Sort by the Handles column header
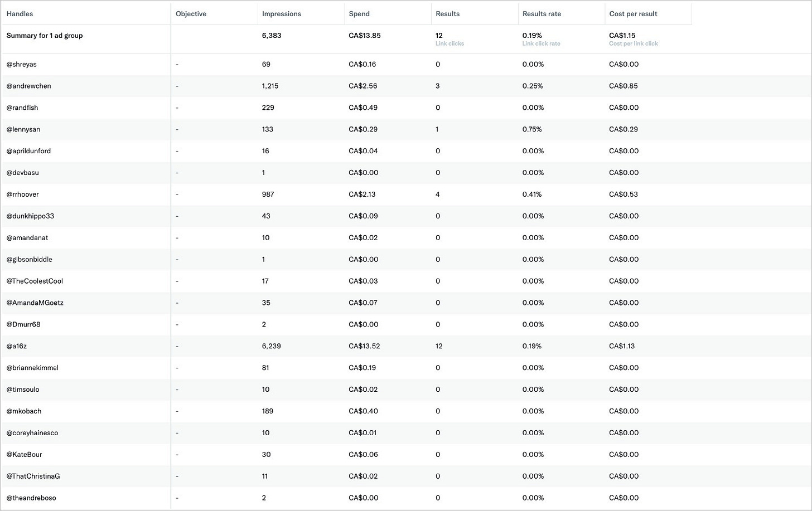Viewport: 812px width, 511px height. point(20,14)
